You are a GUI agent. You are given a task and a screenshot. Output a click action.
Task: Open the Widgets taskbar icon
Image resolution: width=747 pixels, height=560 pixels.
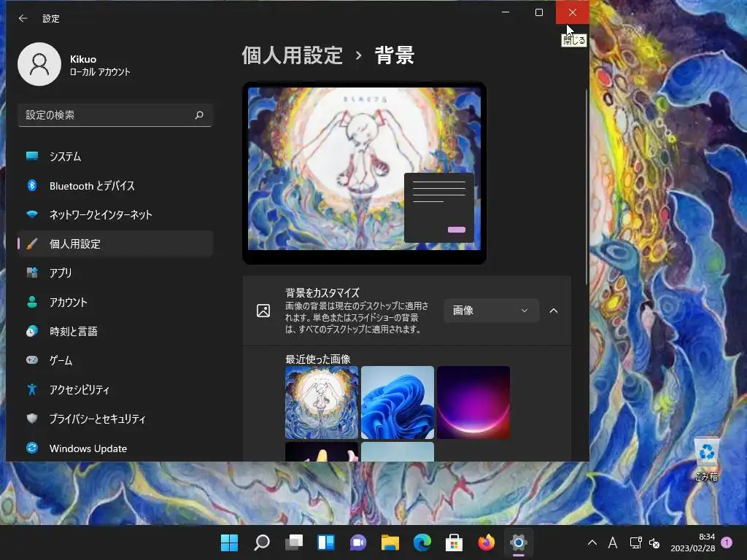coord(326,542)
